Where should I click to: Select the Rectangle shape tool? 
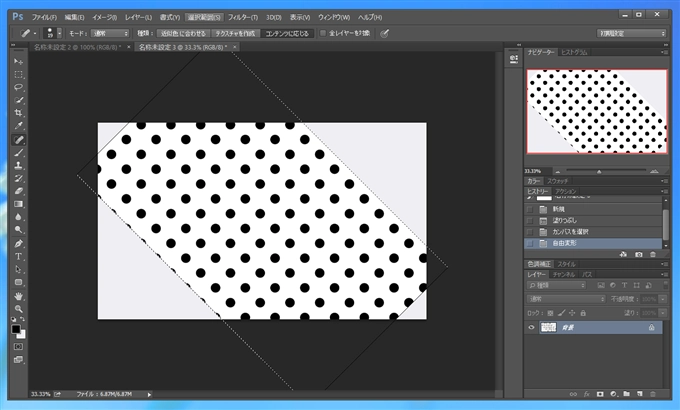pyautogui.click(x=18, y=282)
